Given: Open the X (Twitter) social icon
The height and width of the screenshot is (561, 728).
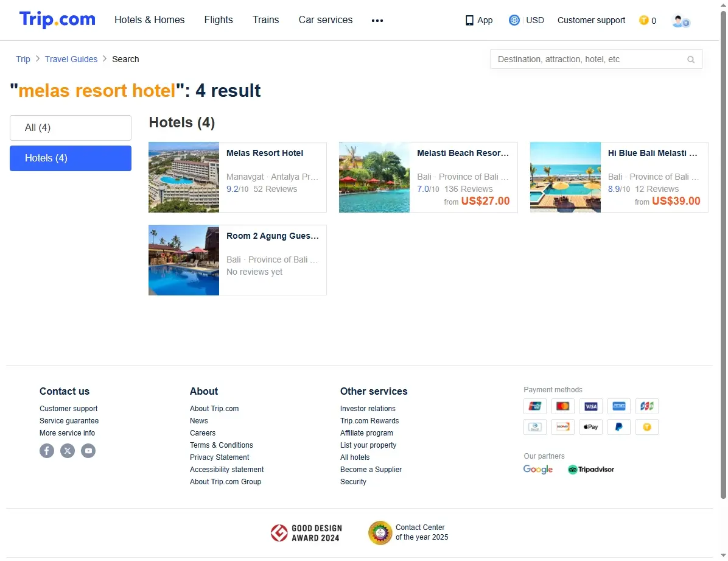Looking at the screenshot, I should (x=68, y=450).
